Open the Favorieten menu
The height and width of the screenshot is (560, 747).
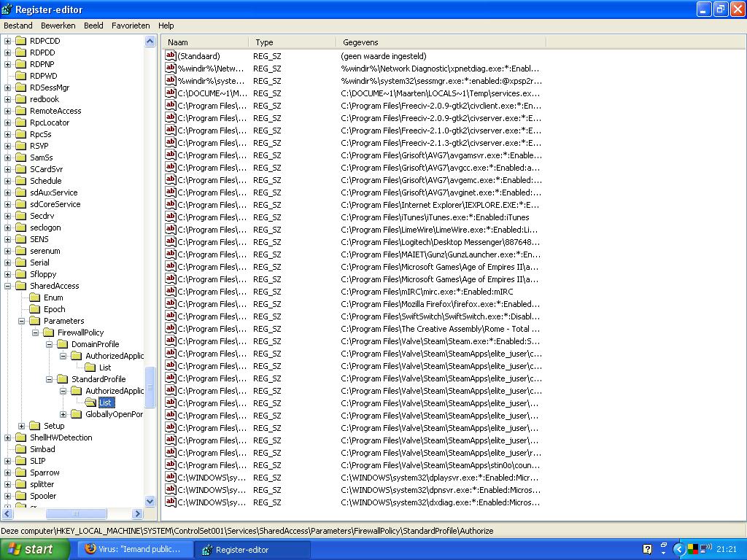pos(131,26)
